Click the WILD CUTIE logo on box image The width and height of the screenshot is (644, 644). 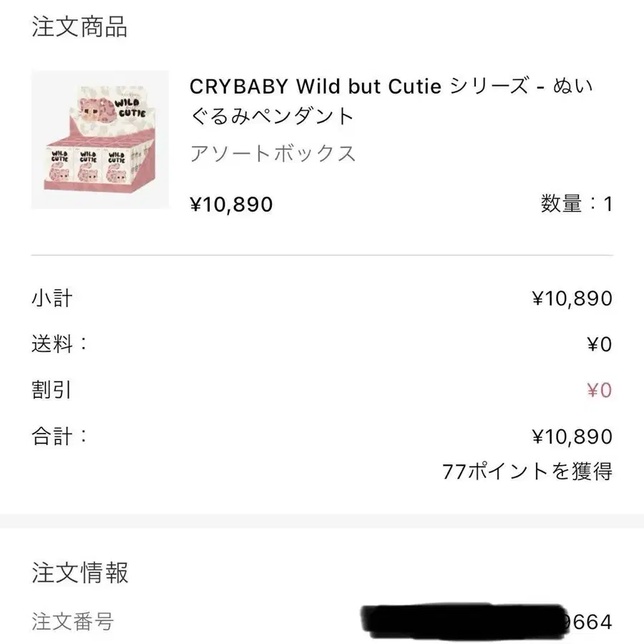pyautogui.click(x=130, y=107)
